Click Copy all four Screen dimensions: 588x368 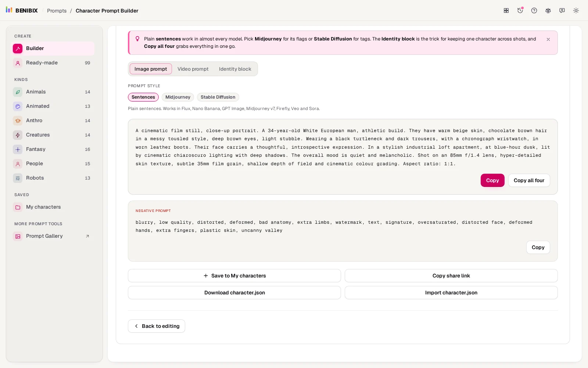coord(529,180)
